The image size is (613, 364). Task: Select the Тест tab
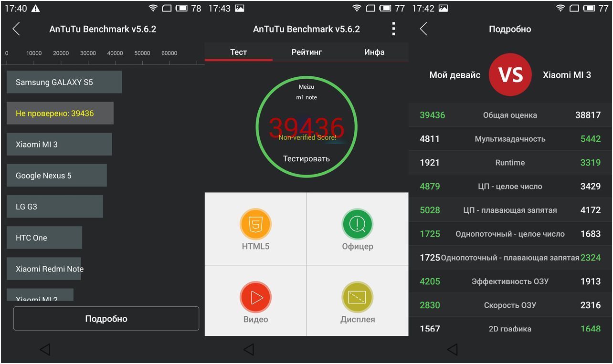tap(238, 52)
